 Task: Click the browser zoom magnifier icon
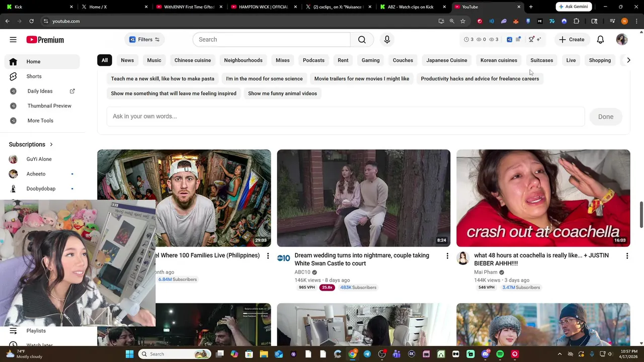pyautogui.click(x=452, y=21)
